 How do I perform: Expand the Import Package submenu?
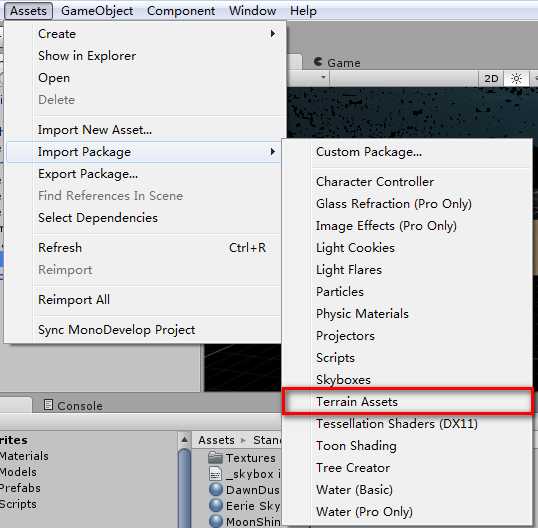(143, 152)
